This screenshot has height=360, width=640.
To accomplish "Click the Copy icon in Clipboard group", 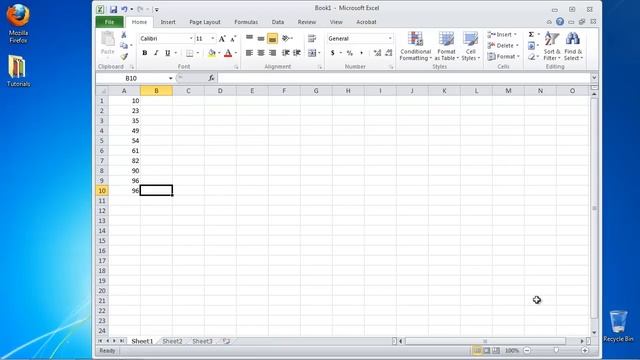I will click(x=124, y=46).
